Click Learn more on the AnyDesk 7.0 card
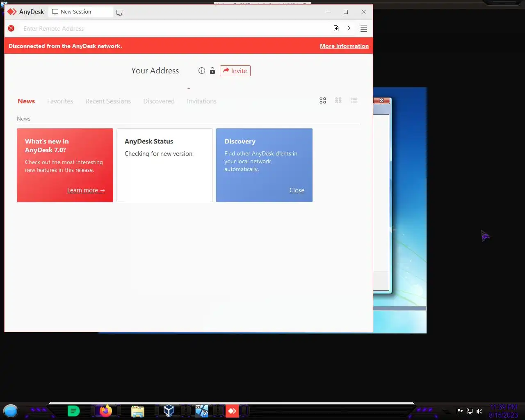 tap(86, 190)
